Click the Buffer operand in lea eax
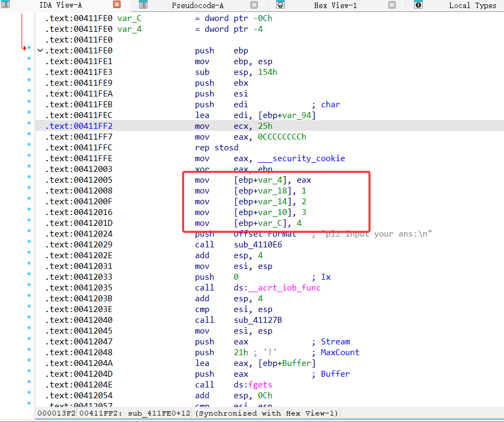 297,363
